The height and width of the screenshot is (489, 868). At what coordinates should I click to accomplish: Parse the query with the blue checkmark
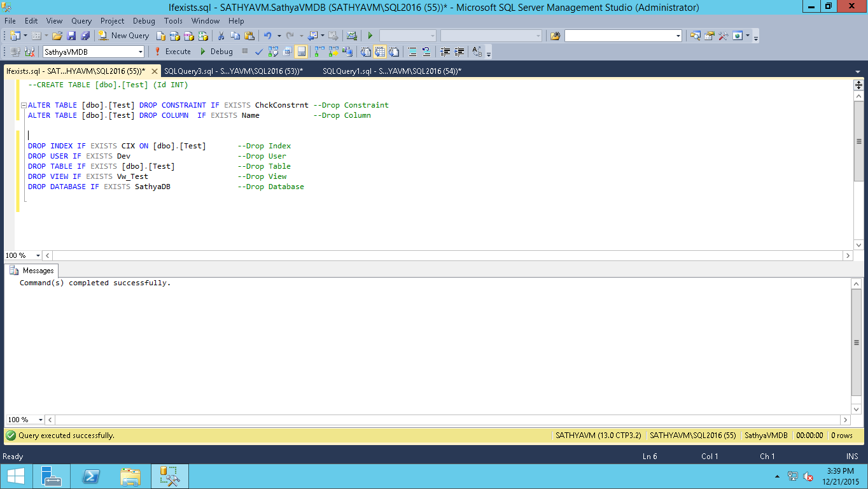[259, 52]
